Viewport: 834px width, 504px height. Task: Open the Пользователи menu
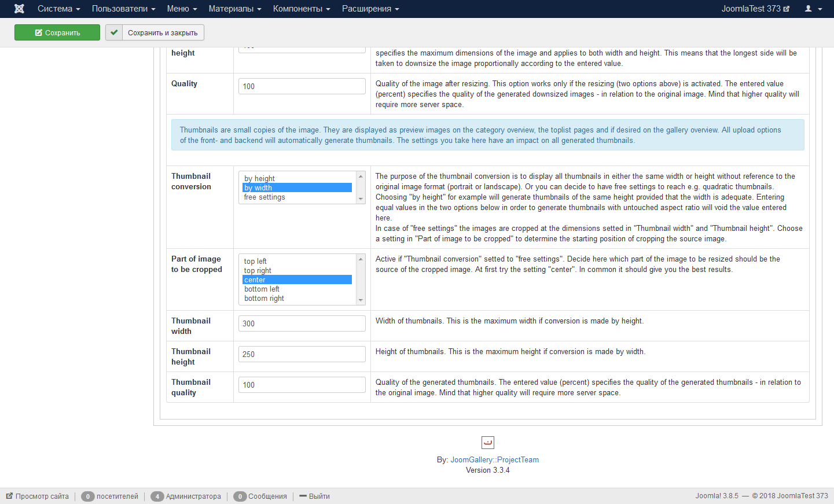point(124,9)
